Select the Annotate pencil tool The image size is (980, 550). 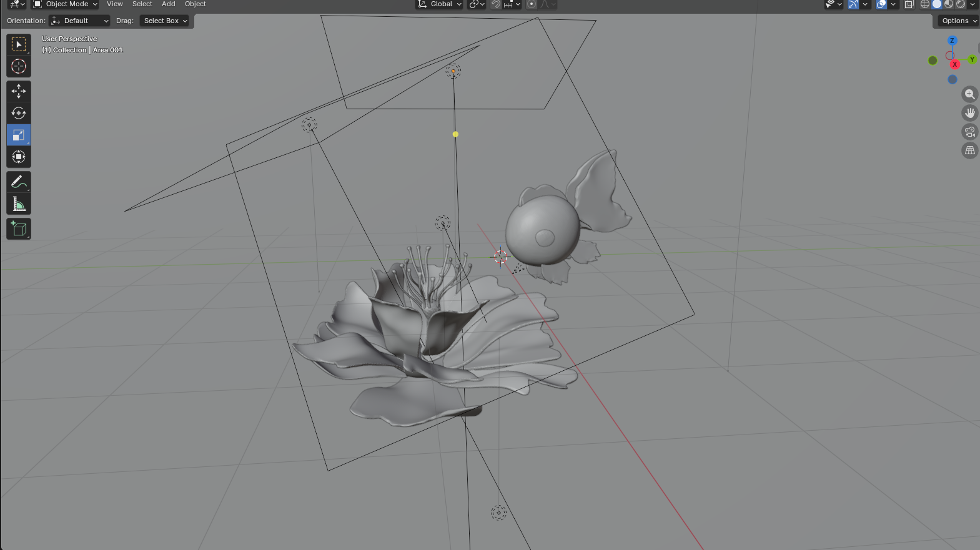19,182
